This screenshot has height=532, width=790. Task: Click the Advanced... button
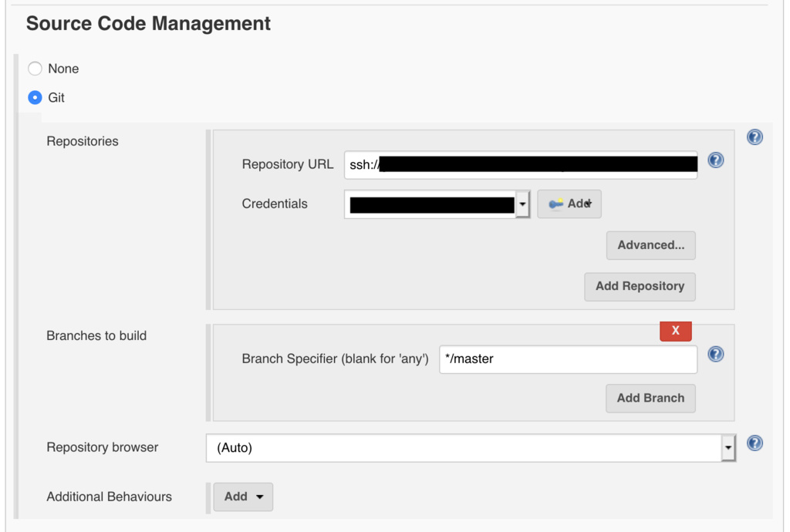pyautogui.click(x=650, y=245)
